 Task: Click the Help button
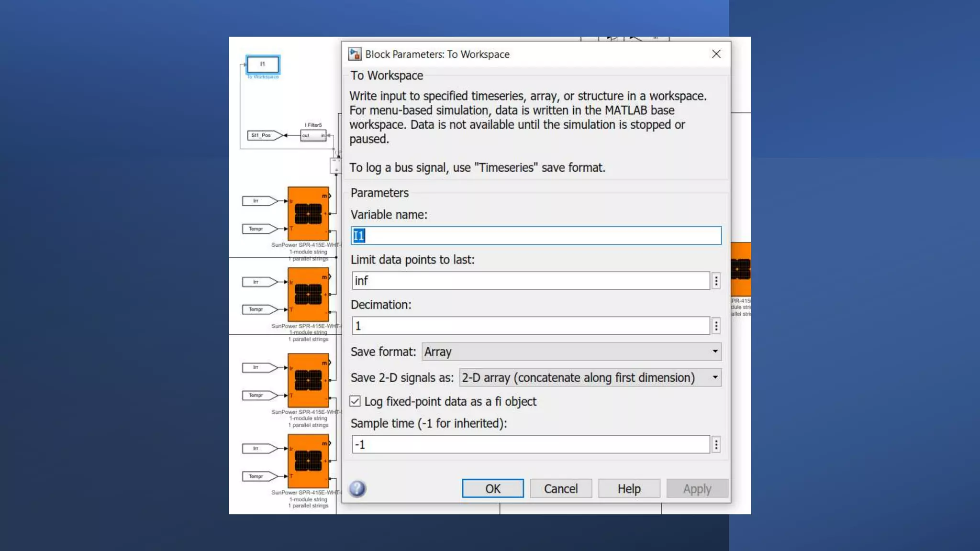pos(629,488)
